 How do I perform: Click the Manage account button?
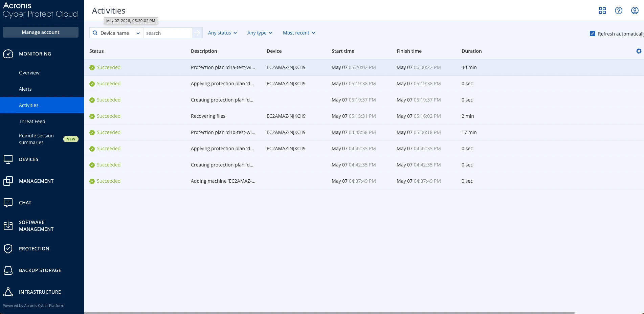click(x=41, y=32)
